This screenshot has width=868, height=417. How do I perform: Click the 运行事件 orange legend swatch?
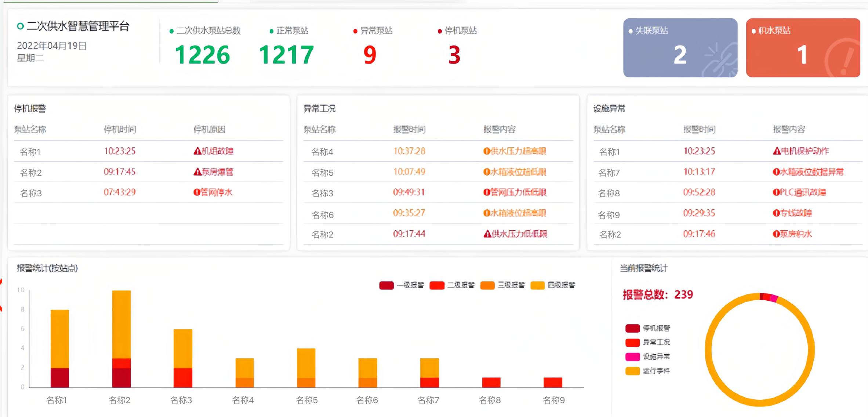[632, 371]
